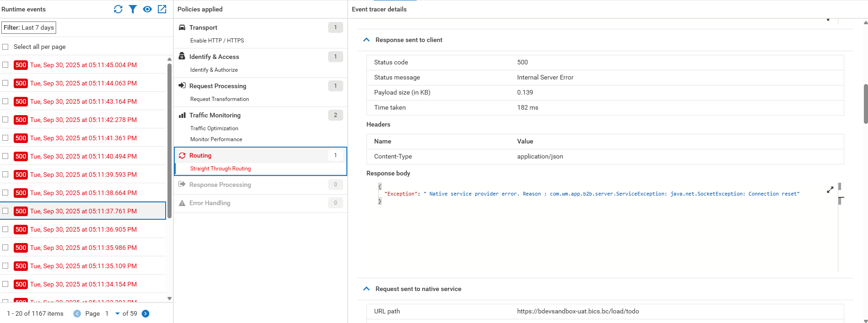Image resolution: width=868 pixels, height=323 pixels.
Task: Go to previous page arrow icon
Action: (x=77, y=313)
